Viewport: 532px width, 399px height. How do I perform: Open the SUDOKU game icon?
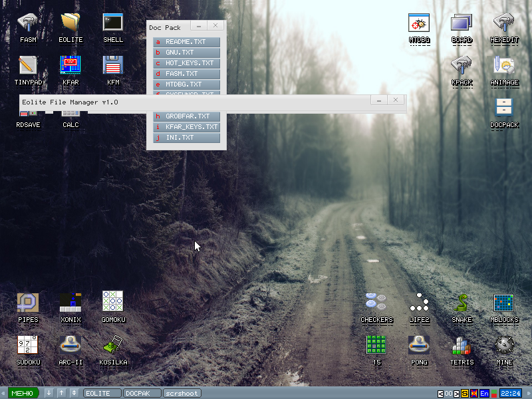pos(28,346)
